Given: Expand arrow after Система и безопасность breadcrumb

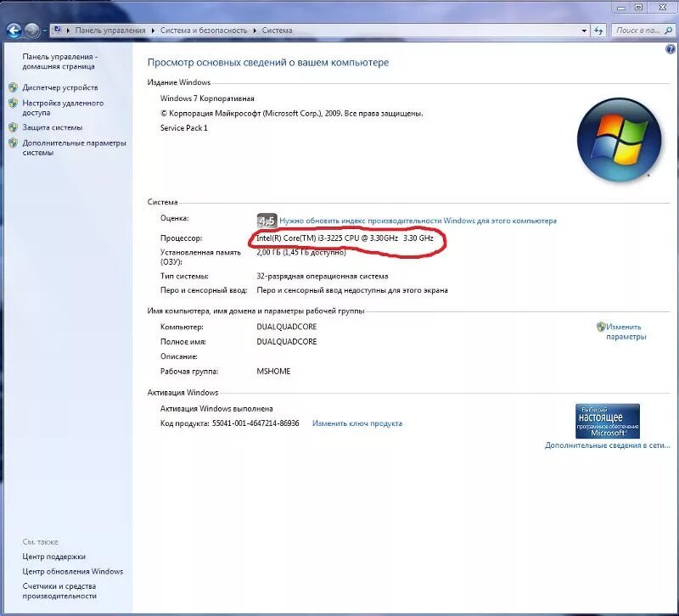Looking at the screenshot, I should coord(254,31).
